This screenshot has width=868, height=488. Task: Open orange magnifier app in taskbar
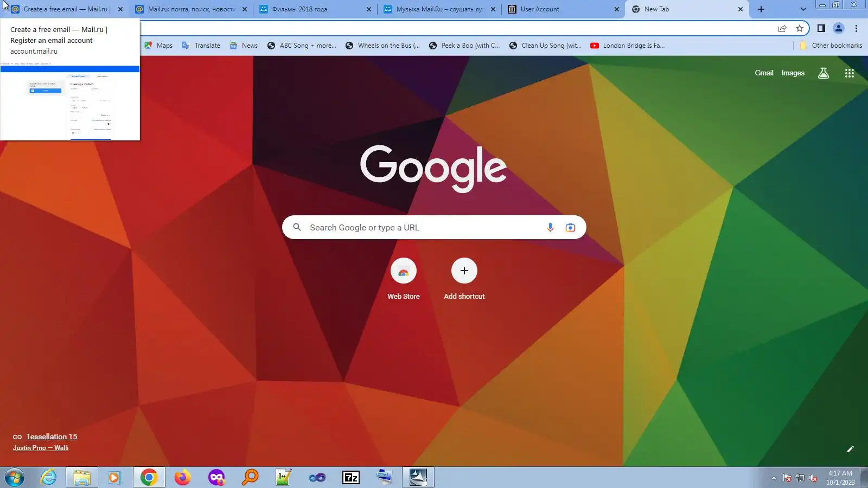(x=250, y=478)
